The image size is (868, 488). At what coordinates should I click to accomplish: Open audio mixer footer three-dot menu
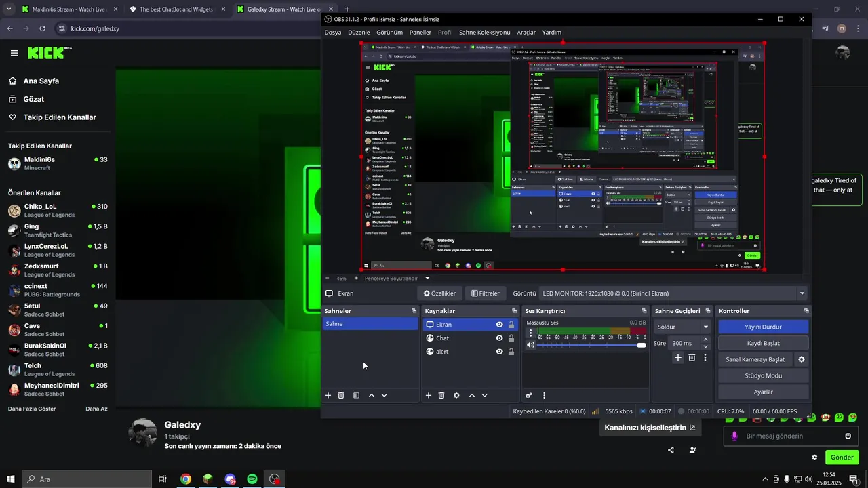click(x=544, y=395)
